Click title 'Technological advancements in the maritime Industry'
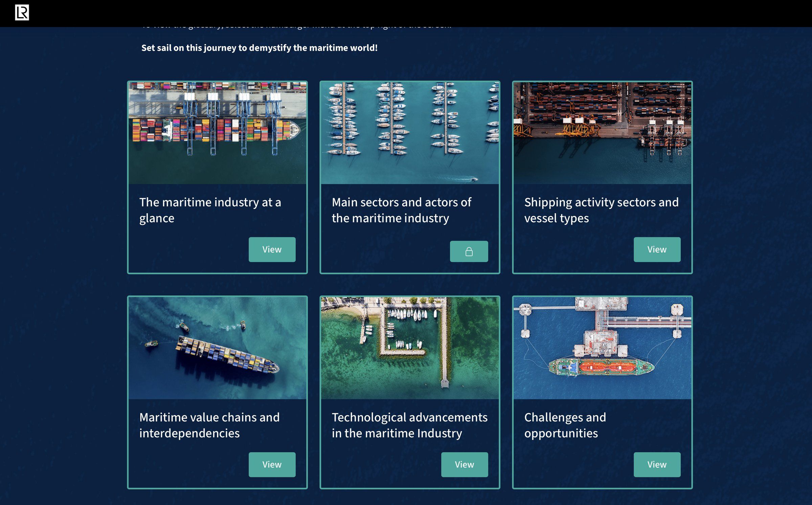The height and width of the screenshot is (505, 812). [409, 425]
